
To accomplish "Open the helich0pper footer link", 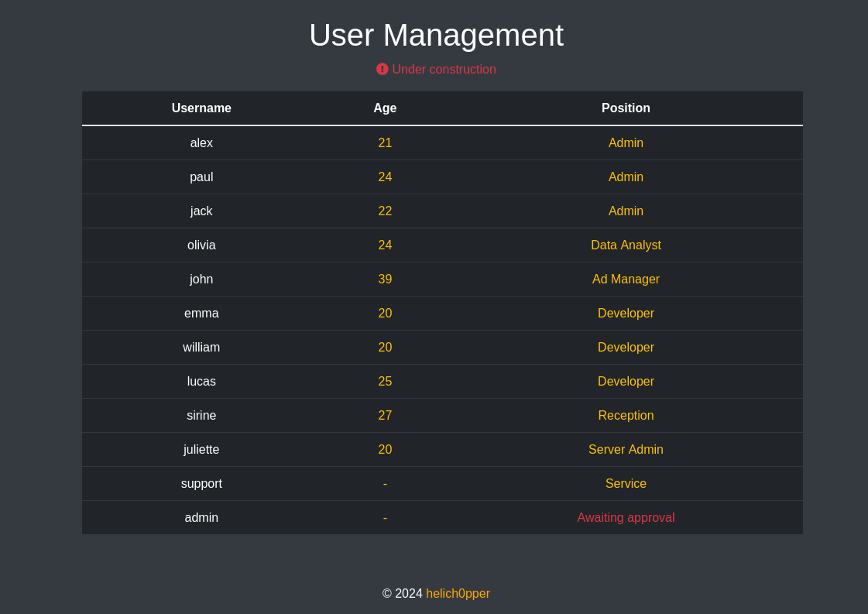I will (458, 594).
